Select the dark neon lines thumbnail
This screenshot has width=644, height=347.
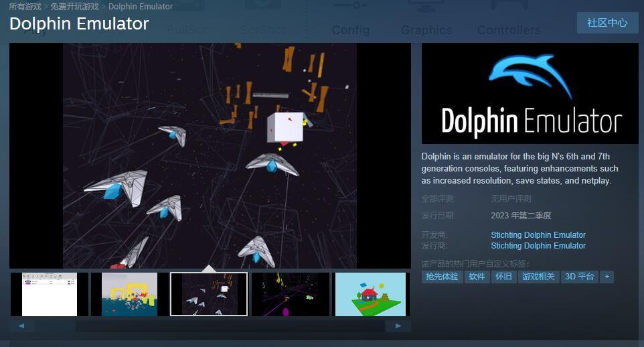click(x=290, y=294)
